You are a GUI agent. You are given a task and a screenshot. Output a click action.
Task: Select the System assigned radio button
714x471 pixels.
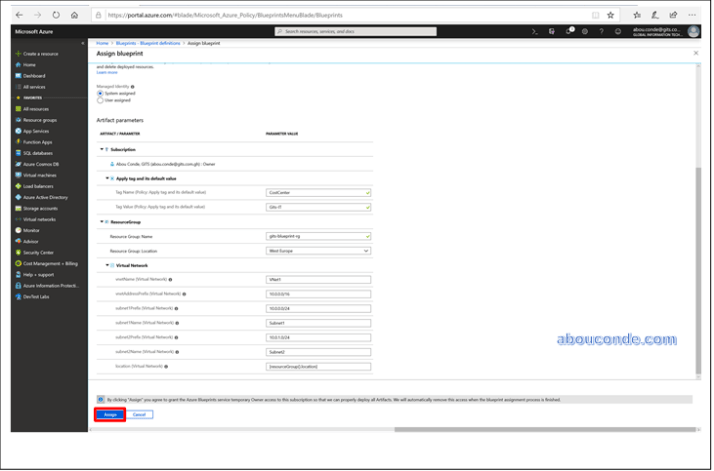[100, 93]
